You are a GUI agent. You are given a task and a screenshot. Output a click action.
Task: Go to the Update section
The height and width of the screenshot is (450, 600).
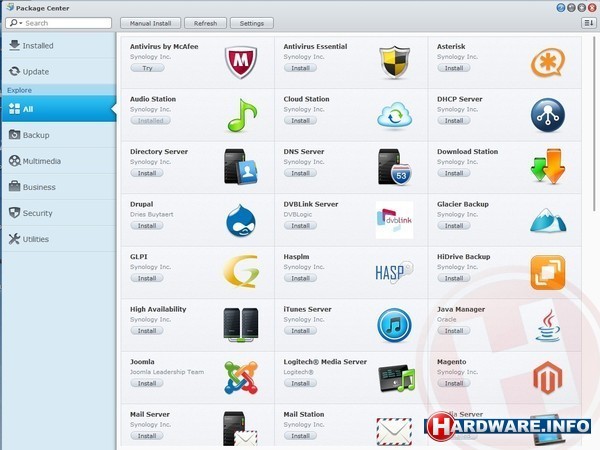59,72
